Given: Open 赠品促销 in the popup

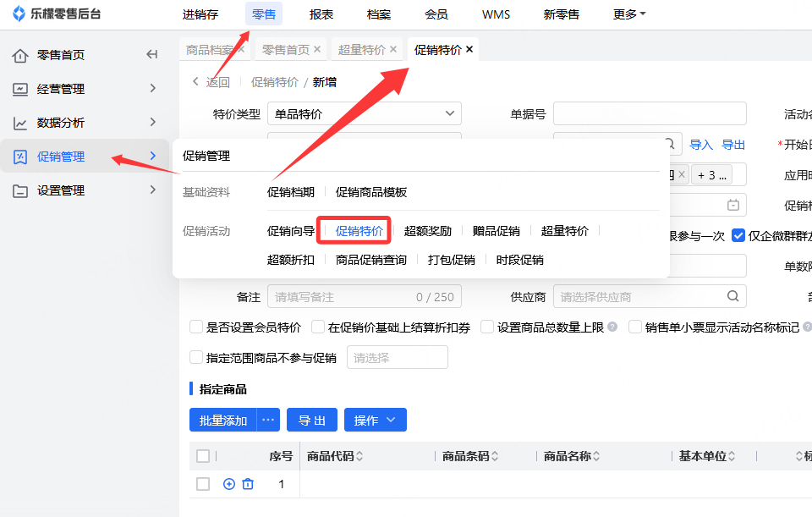Looking at the screenshot, I should pyautogui.click(x=497, y=230).
